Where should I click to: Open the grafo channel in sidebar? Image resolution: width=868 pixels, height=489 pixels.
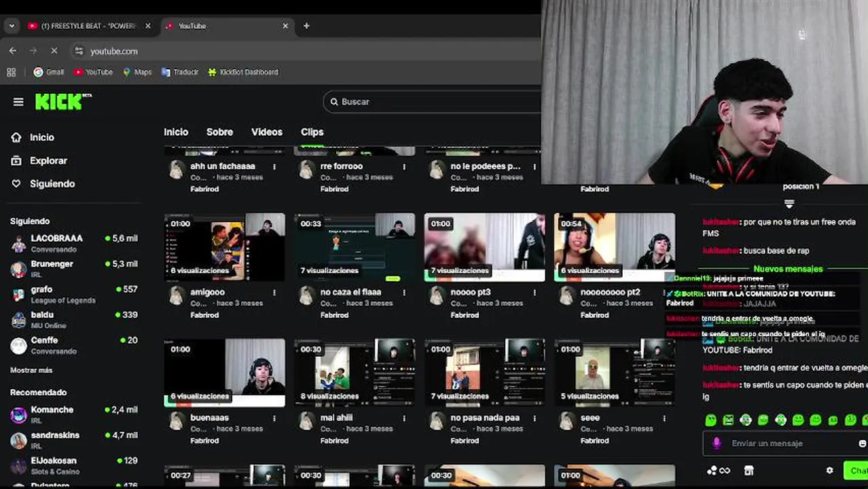[x=74, y=294]
